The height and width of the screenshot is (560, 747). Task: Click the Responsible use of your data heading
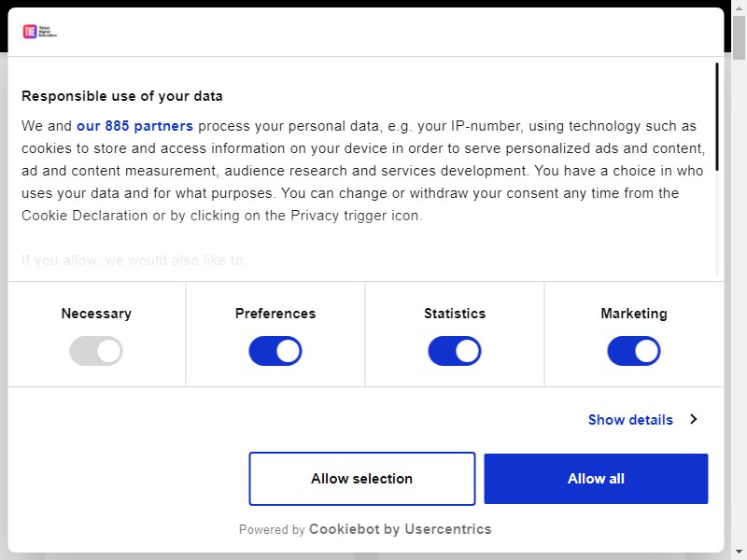pyautogui.click(x=122, y=96)
